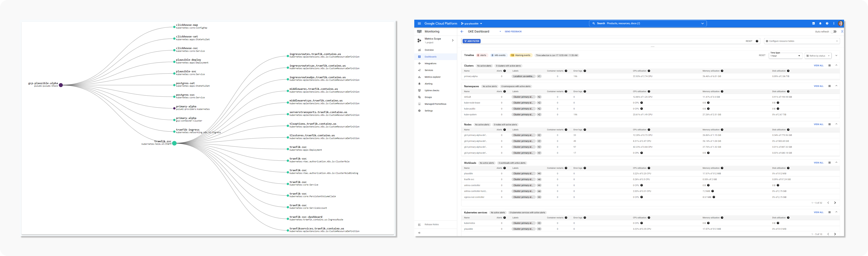868x256 pixels.
Task: Collapse the Nodes section
Action: pos(836,124)
